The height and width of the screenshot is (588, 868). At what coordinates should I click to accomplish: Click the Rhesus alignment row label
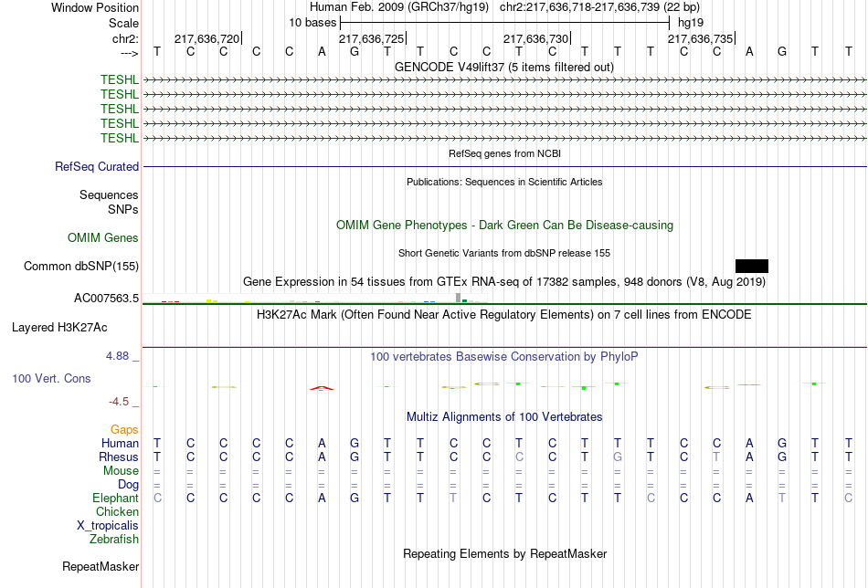[x=119, y=457]
